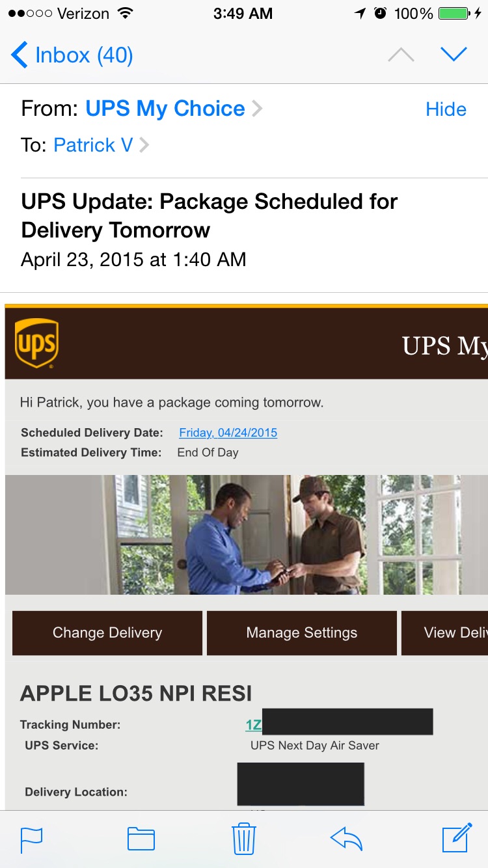Open the move-to-folder icon
The image size is (488, 868).
click(141, 839)
